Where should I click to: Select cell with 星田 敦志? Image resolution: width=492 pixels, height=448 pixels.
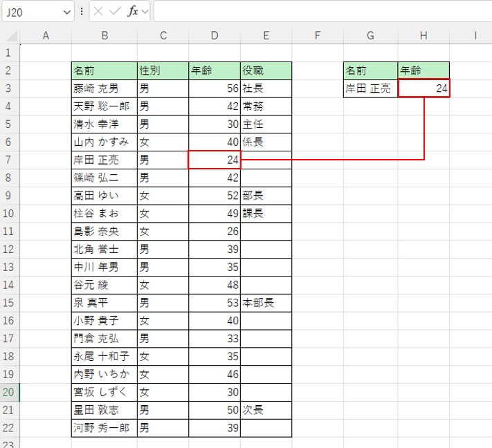[104, 410]
